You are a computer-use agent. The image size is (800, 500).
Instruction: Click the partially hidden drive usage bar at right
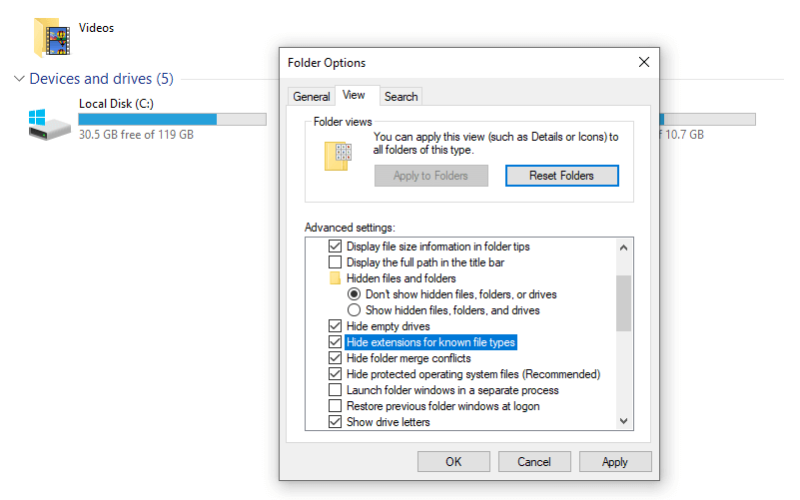[708, 119]
